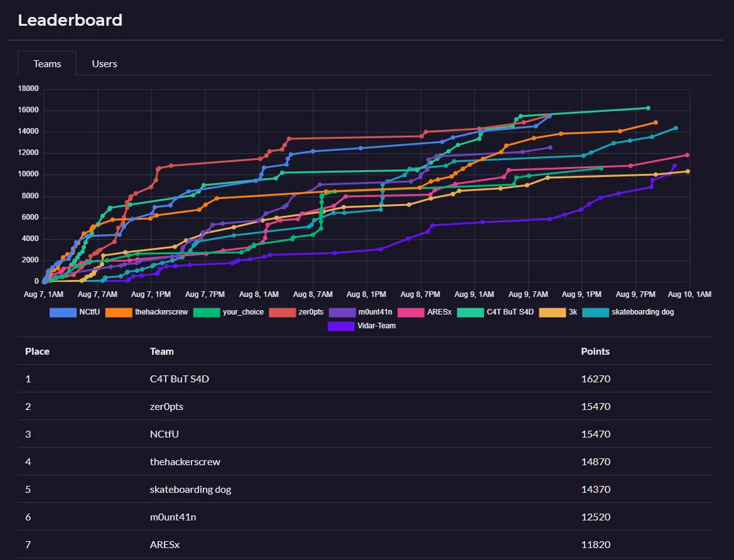Screen dimensions: 734x560
Task: Open the NCtfU team in third place row
Action: coord(165,434)
